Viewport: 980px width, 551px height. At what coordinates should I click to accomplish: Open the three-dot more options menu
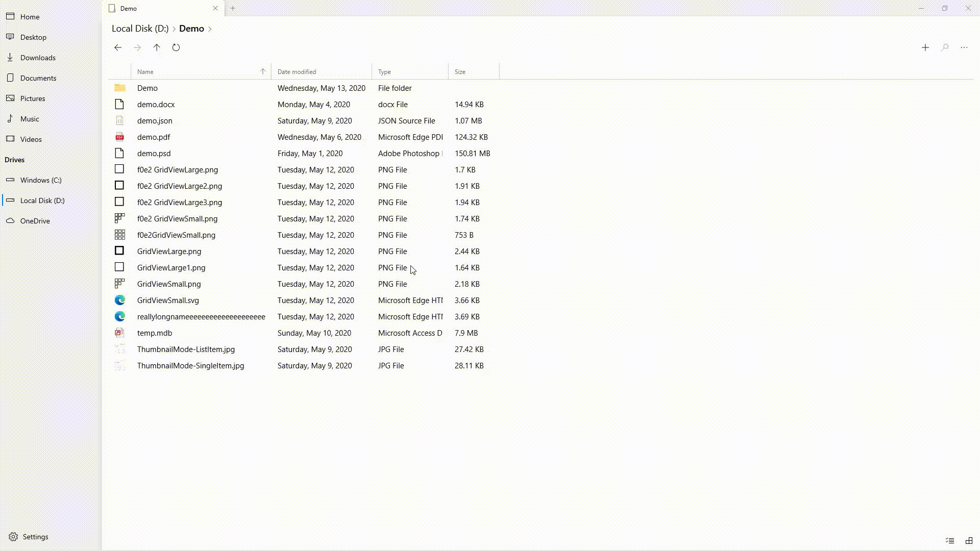tap(964, 47)
